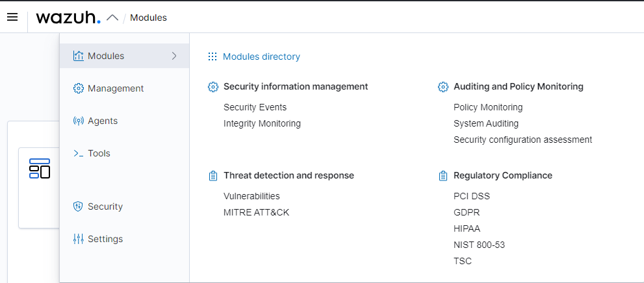Open the Modules directory link
644x283 pixels.
[261, 56]
